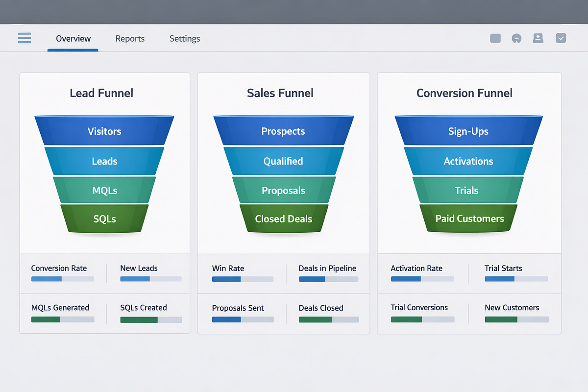Switch to the Overview tab
Image resolution: width=588 pixels, height=392 pixels.
73,39
